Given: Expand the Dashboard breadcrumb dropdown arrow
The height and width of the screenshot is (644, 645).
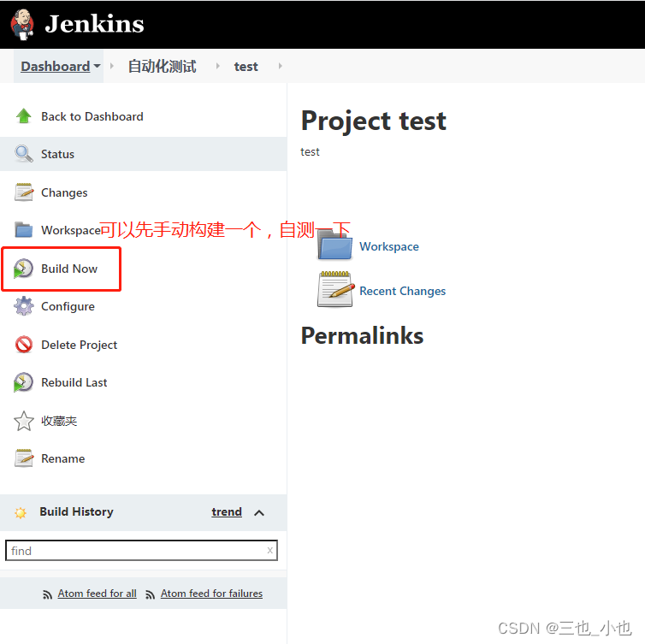Looking at the screenshot, I should pos(97,66).
